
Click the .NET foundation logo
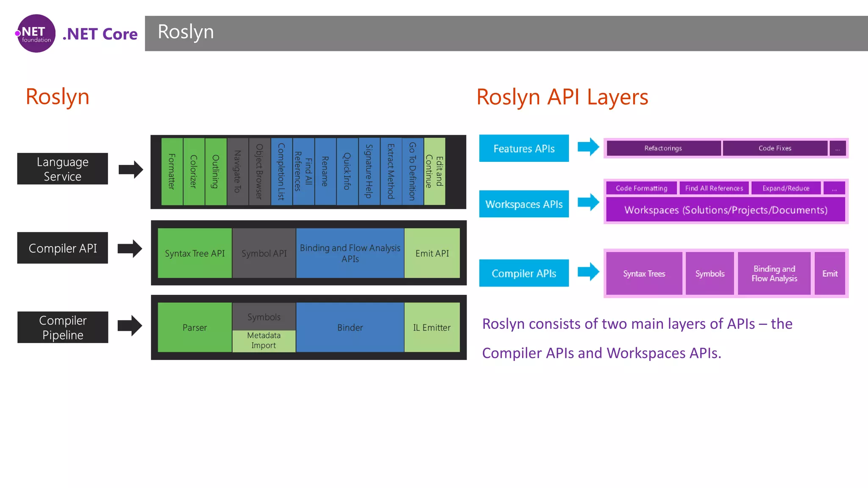click(36, 33)
